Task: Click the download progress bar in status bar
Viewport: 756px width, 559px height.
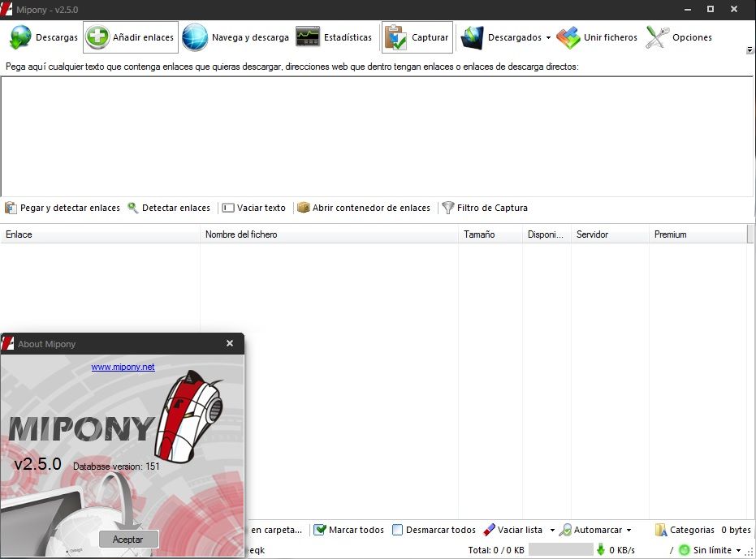Action: click(x=561, y=549)
